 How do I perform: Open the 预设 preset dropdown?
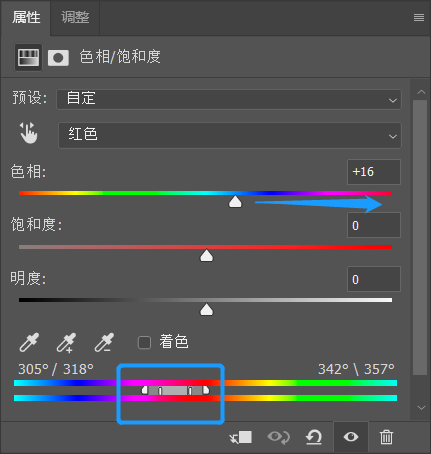pyautogui.click(x=229, y=99)
